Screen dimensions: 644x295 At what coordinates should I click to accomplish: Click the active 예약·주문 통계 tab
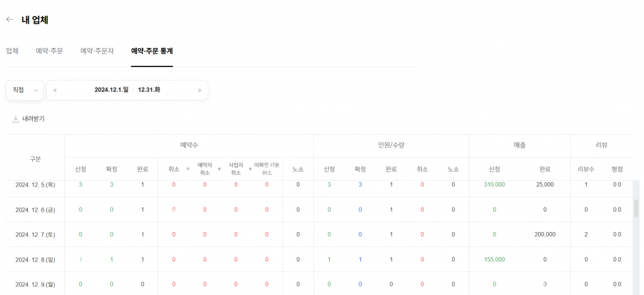(x=152, y=51)
